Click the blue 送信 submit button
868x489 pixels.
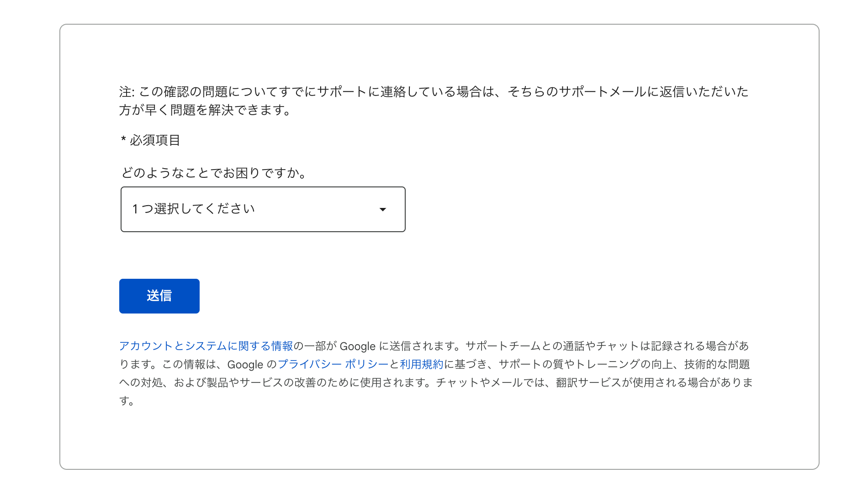(159, 296)
